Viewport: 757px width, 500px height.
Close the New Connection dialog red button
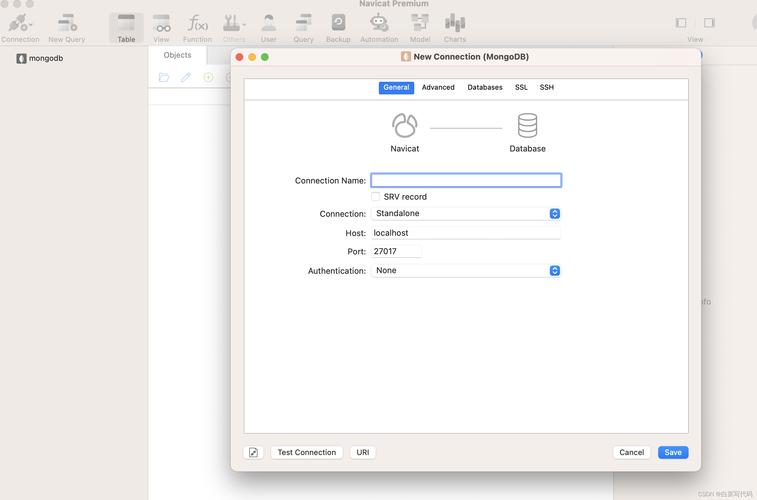(239, 57)
